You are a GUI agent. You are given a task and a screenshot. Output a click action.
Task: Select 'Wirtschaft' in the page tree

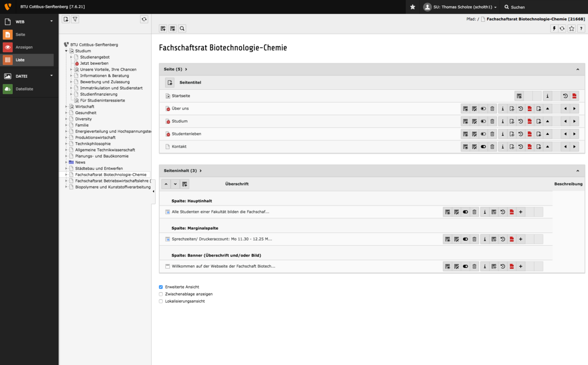coord(84,106)
